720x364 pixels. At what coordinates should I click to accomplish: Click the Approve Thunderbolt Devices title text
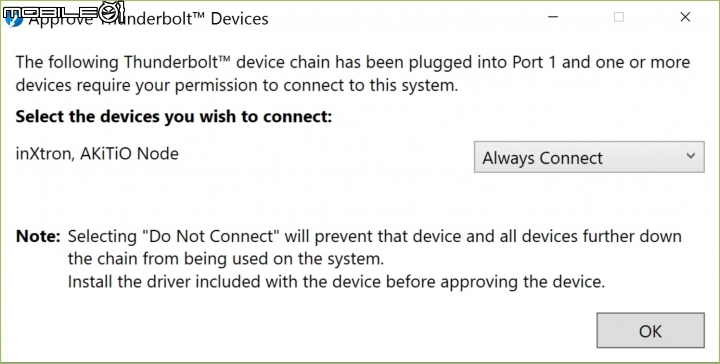148,19
